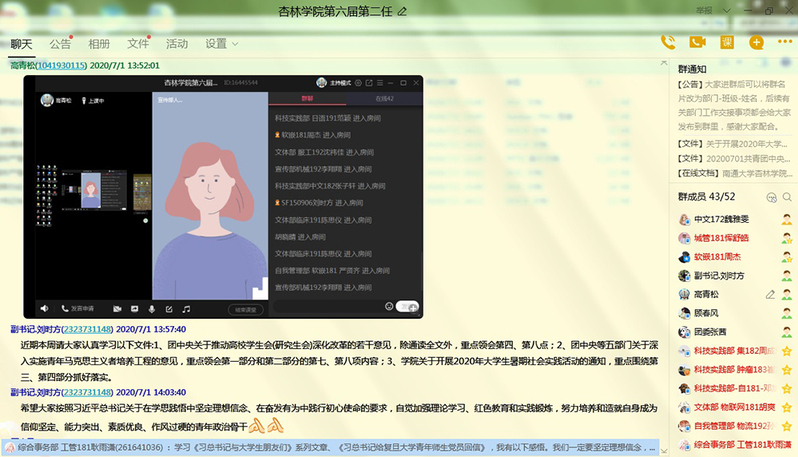
Task: Click the clapping hands emoji in the chat
Action: coord(266,425)
